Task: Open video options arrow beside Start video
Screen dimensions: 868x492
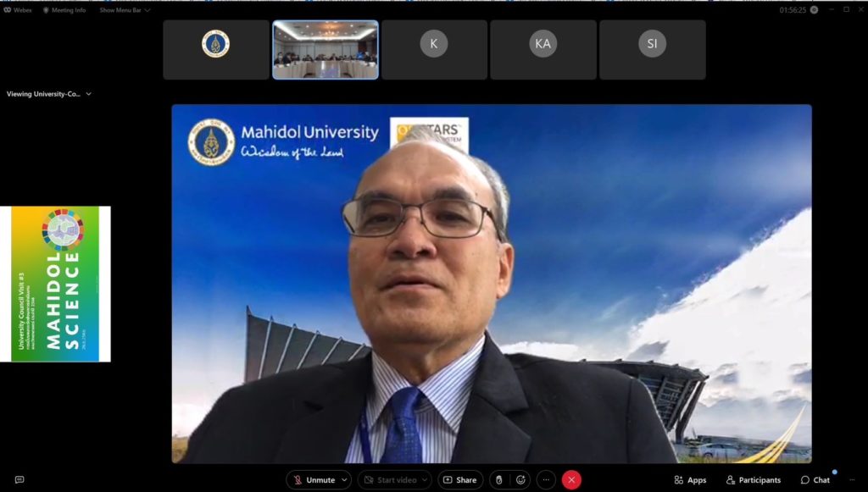Action: pos(424,480)
